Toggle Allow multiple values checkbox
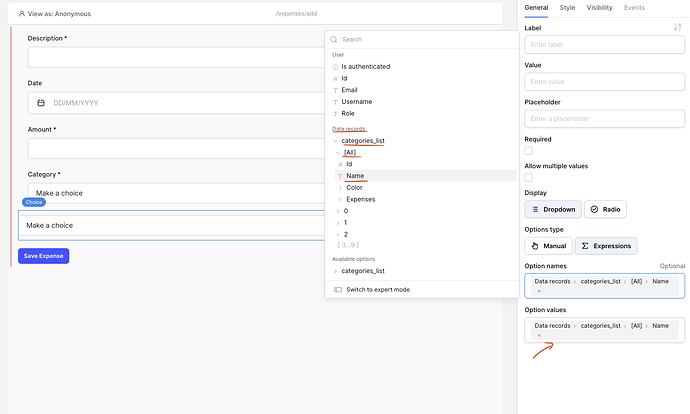Image resolution: width=690 pixels, height=414 pixels. 529,178
